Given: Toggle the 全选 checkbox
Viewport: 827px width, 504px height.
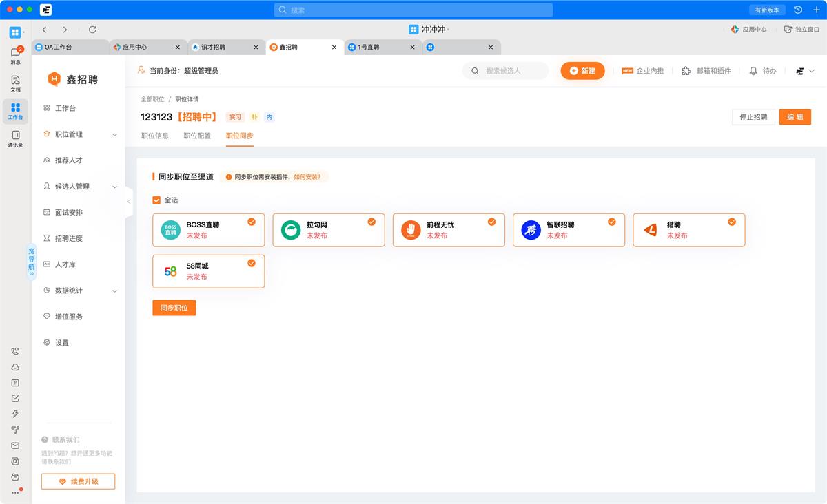Looking at the screenshot, I should (x=156, y=200).
